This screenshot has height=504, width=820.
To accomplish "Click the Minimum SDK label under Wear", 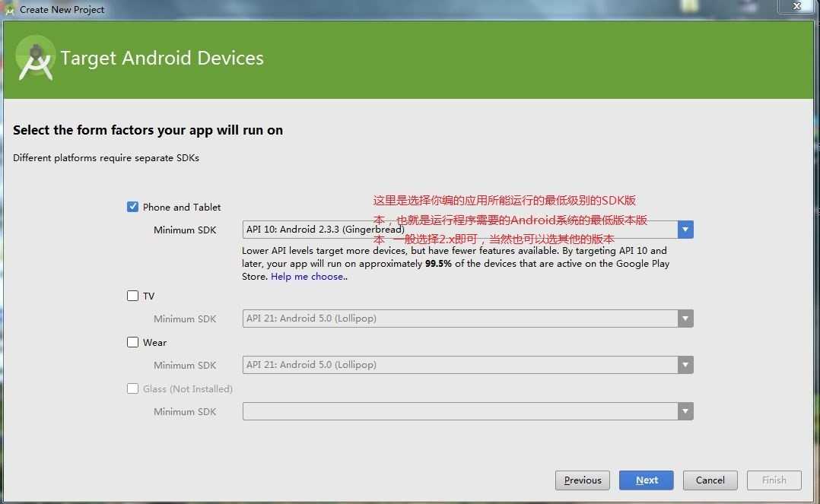I will [x=185, y=366].
